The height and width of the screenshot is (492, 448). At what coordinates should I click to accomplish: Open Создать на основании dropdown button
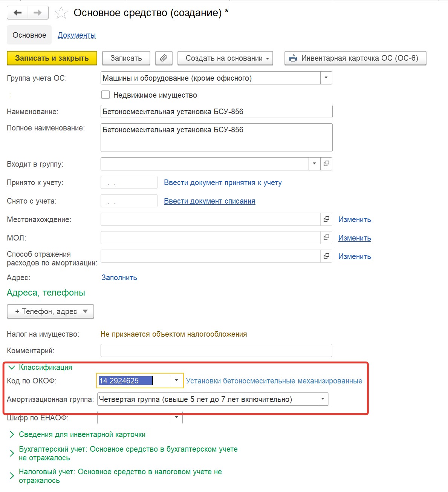click(225, 58)
